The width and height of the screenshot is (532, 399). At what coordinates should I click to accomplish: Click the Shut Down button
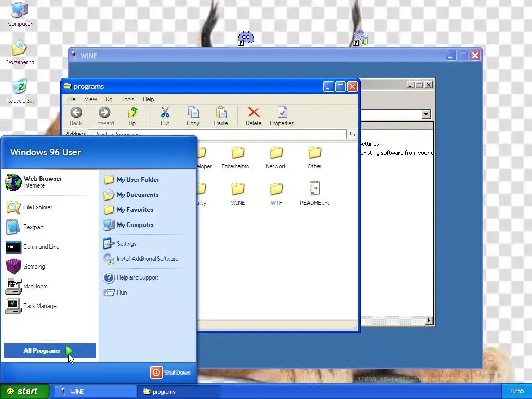click(171, 373)
